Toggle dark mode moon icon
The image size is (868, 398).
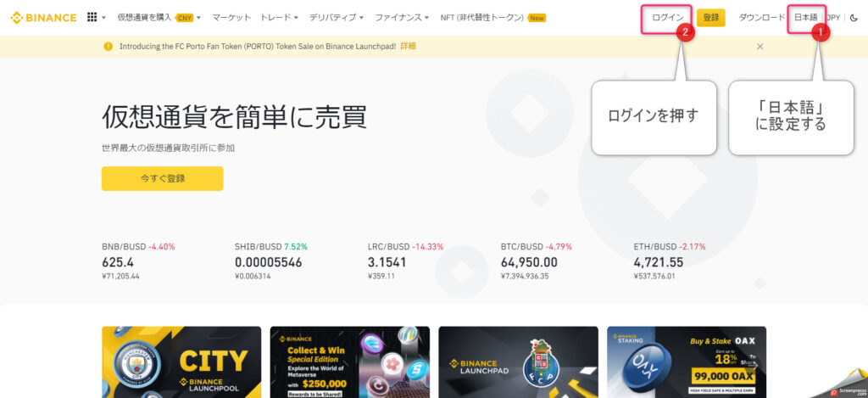(x=854, y=18)
